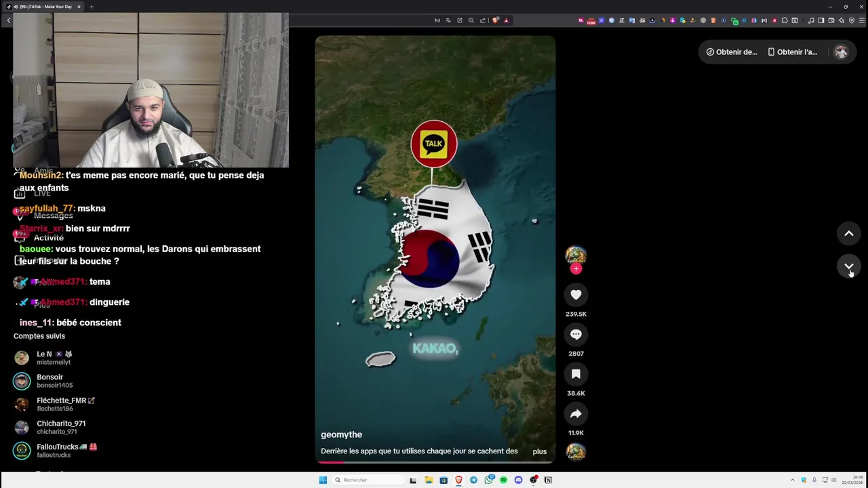Open Notion from taskbar
This screenshot has height=488, width=868.
pos(548,480)
